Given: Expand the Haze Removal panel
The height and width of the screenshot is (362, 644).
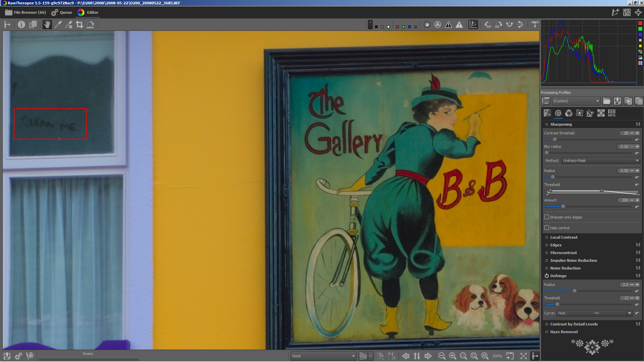Looking at the screenshot, I should pyautogui.click(x=563, y=332).
